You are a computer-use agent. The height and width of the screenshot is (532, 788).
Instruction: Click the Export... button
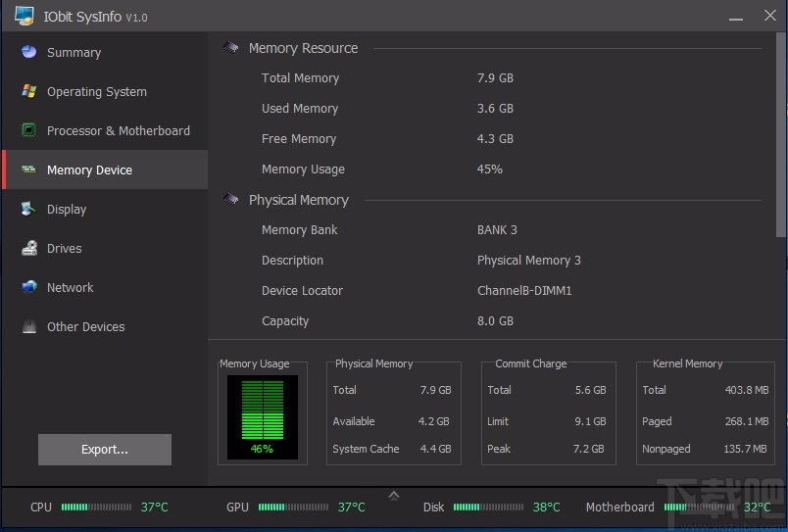pos(105,449)
